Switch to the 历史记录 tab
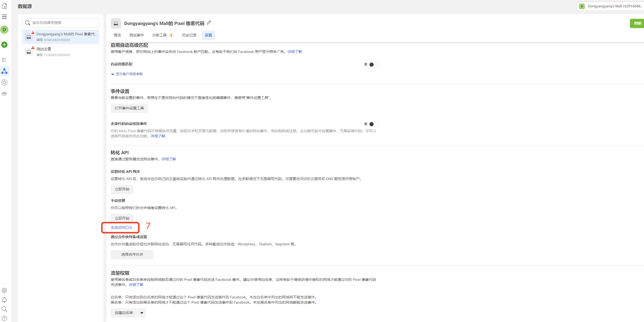 point(189,35)
